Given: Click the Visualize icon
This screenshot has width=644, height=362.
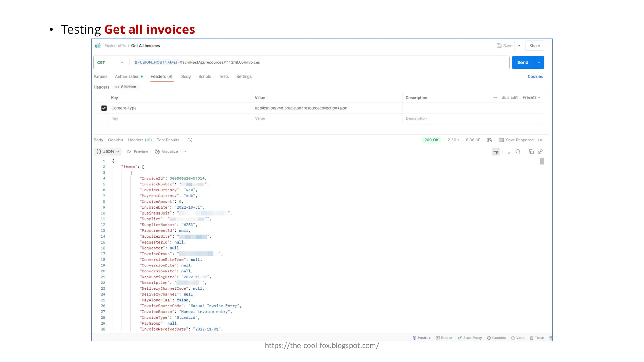Looking at the screenshot, I should click(x=157, y=152).
